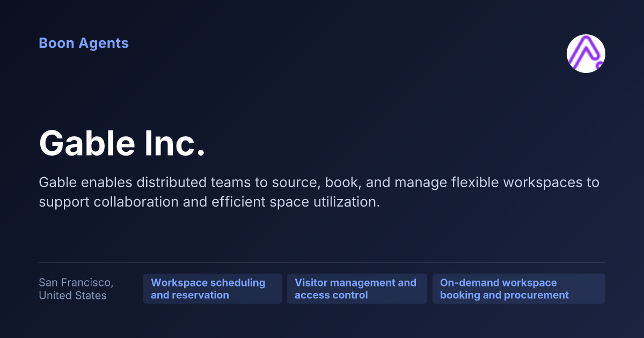The width and height of the screenshot is (644, 338).
Task: Click the purple Gable logo icon
Action: click(586, 54)
